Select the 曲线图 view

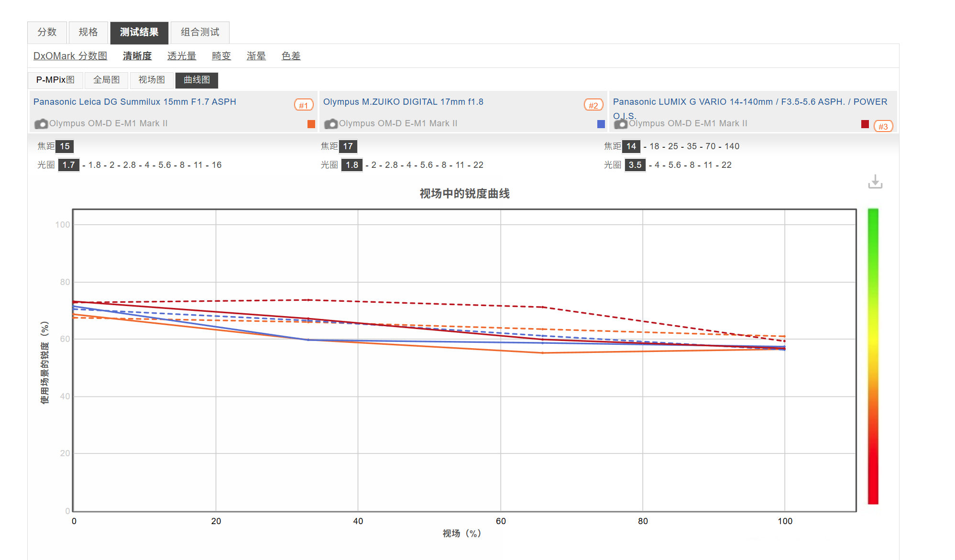coord(197,80)
